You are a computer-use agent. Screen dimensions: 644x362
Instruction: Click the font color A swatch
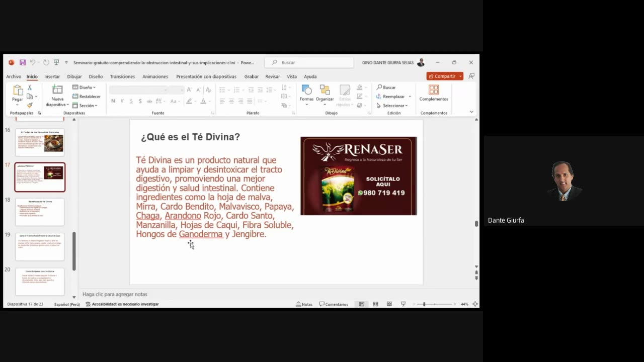(203, 101)
